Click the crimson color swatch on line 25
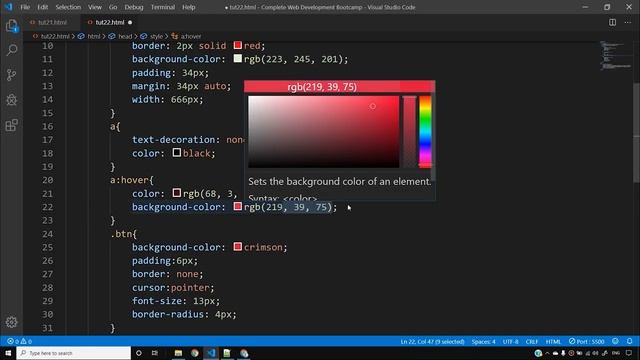Image resolution: width=640 pixels, height=360 pixels. point(238,247)
